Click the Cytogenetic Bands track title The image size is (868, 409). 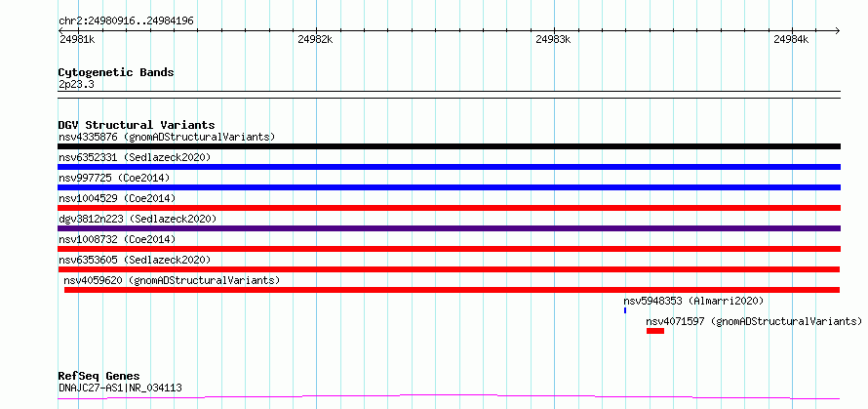(116, 72)
